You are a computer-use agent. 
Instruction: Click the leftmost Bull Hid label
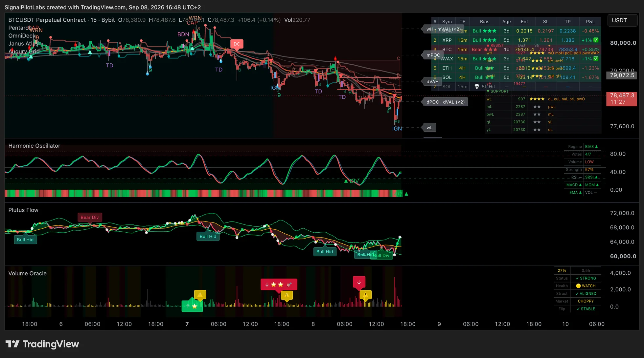[x=25, y=240]
